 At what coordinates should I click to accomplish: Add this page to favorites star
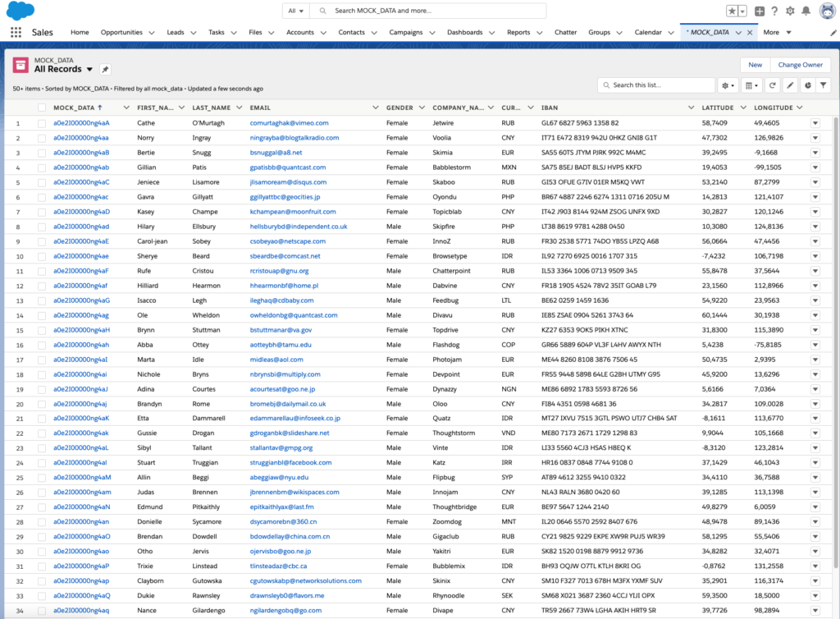[x=732, y=11]
